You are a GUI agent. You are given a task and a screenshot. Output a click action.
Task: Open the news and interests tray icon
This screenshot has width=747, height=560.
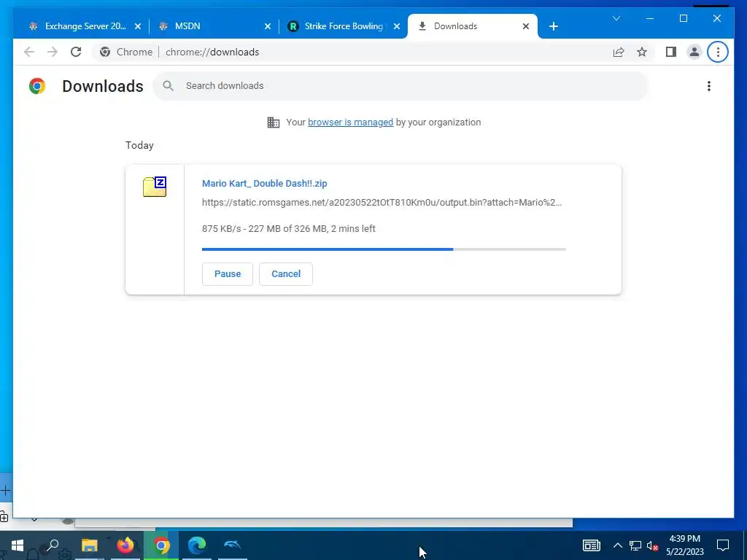591,545
